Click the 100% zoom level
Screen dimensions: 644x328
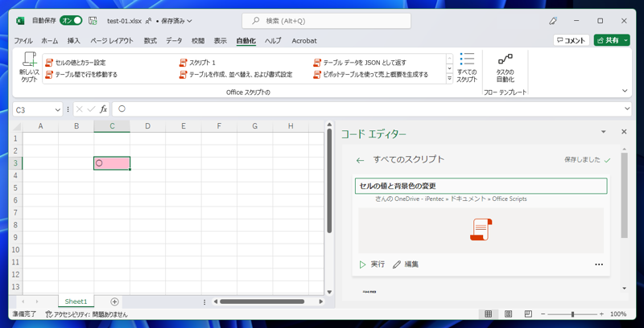(x=618, y=314)
